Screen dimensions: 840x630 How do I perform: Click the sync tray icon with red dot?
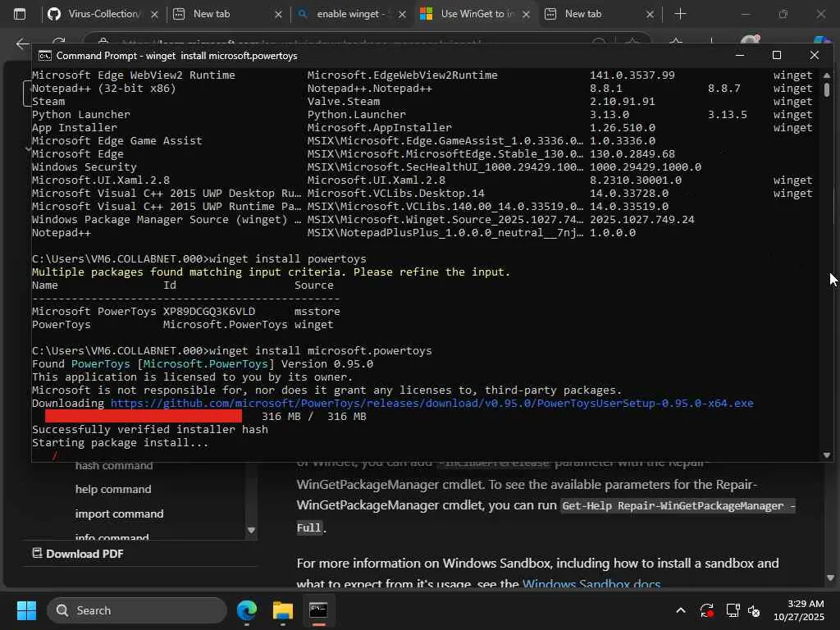point(706,610)
